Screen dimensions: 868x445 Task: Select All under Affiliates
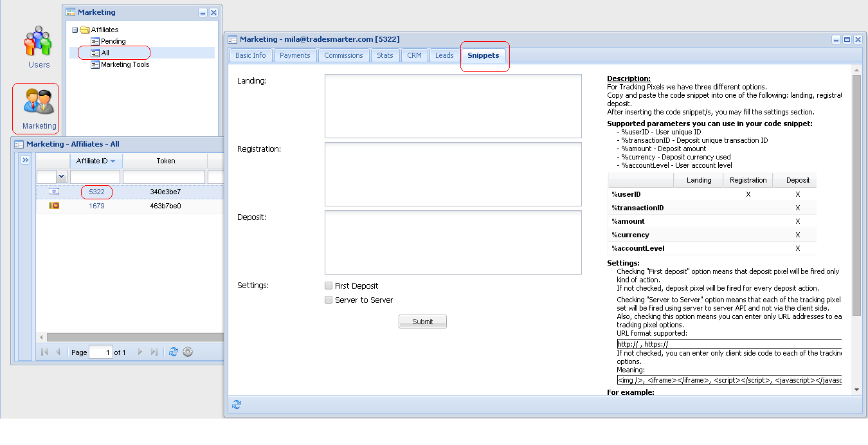point(105,53)
